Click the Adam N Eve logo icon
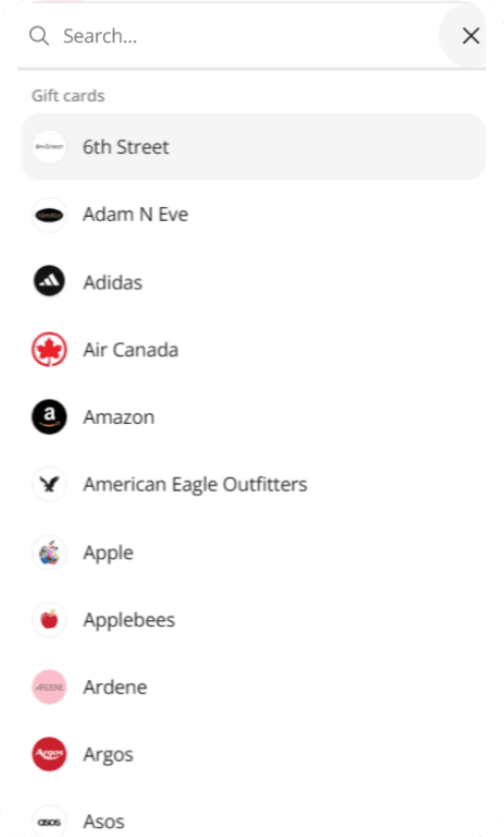This screenshot has height=837, width=504. coord(49,215)
